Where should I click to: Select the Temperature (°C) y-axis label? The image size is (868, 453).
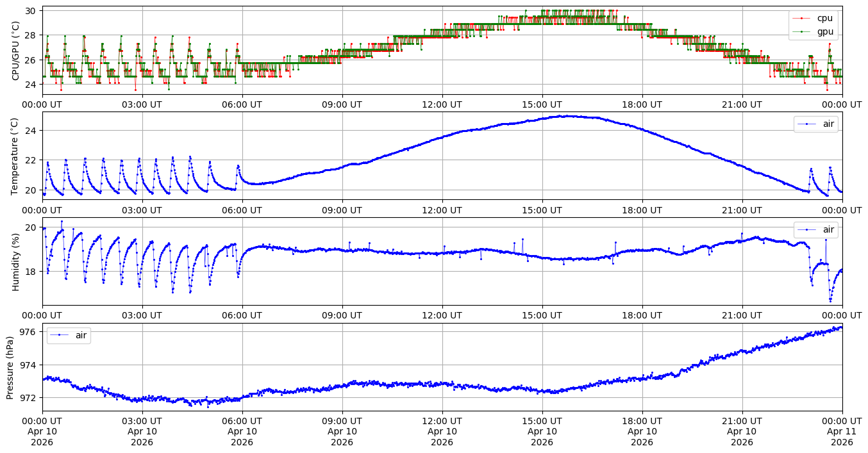click(16, 156)
